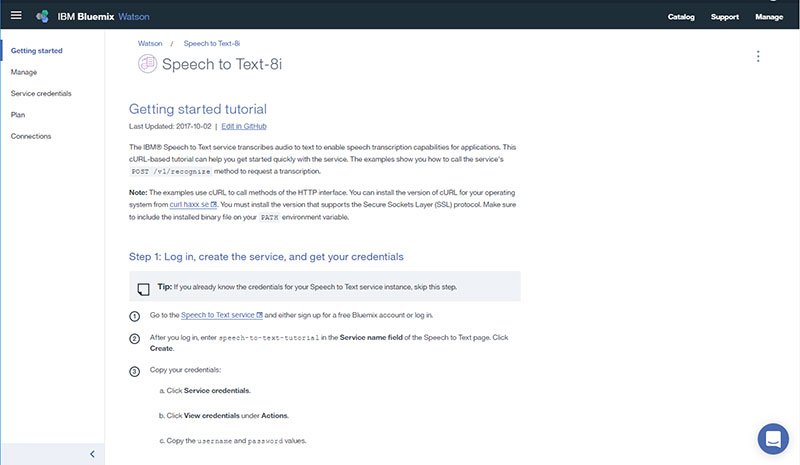Open the three-dot more actions menu
The image size is (800, 465).
tap(758, 56)
